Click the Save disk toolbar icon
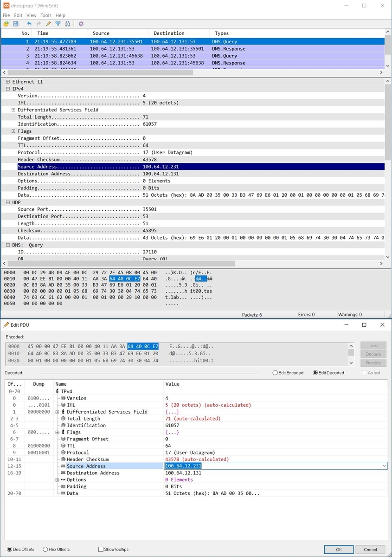The height and width of the screenshot is (557, 392). pyautogui.click(x=16, y=24)
